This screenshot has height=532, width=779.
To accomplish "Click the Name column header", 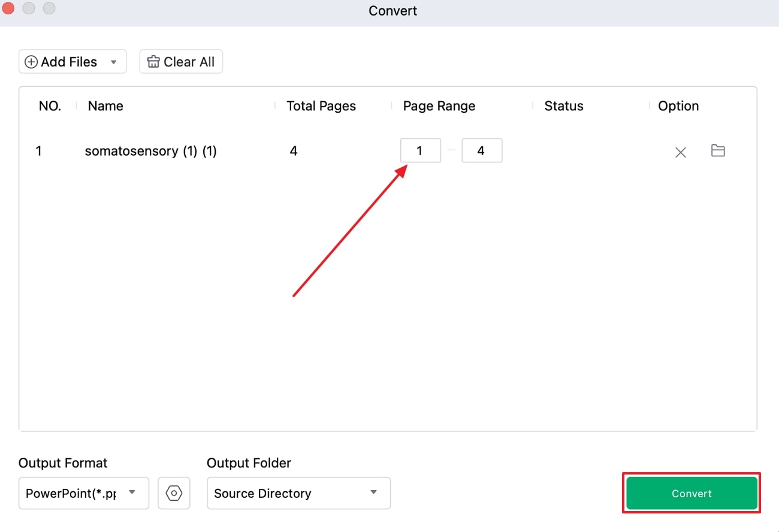I will [x=105, y=106].
